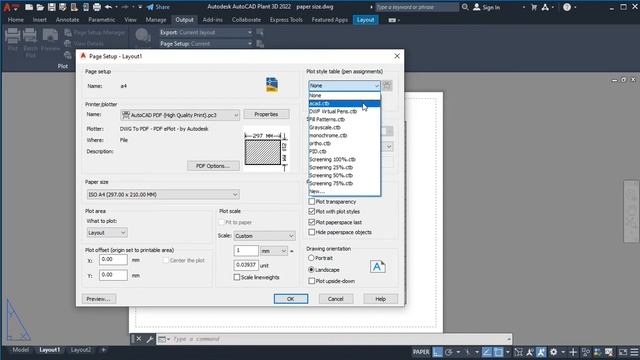Image resolution: width=640 pixels, height=360 pixels.
Task: Collapse the plot style table None dropdown
Action: pos(344,86)
